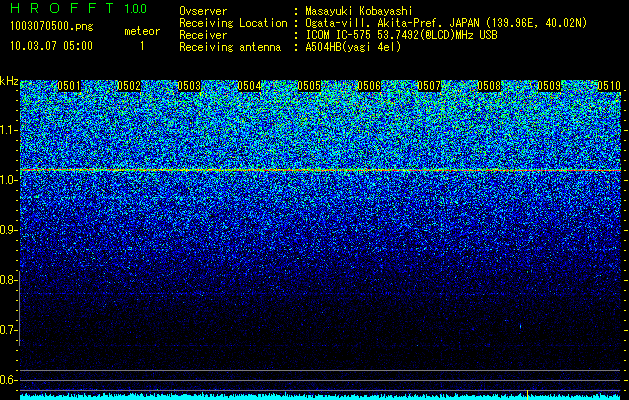The height and width of the screenshot is (400, 629).
Task: Click the 0.9 kHz axis label
Action: point(7,230)
